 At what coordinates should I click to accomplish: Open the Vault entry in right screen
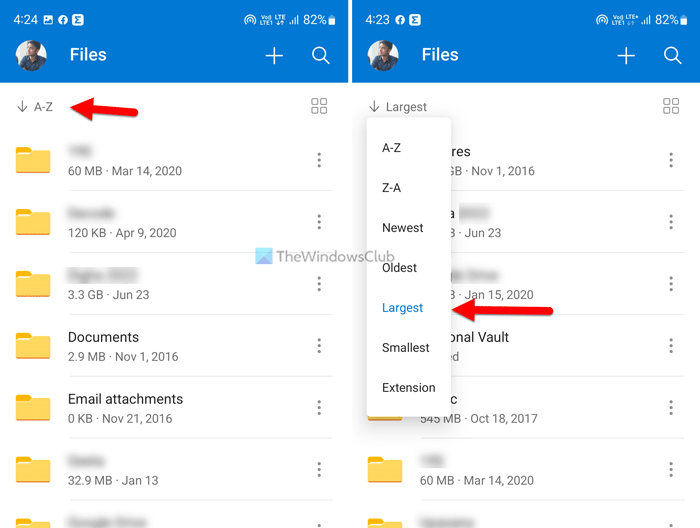coord(567,346)
